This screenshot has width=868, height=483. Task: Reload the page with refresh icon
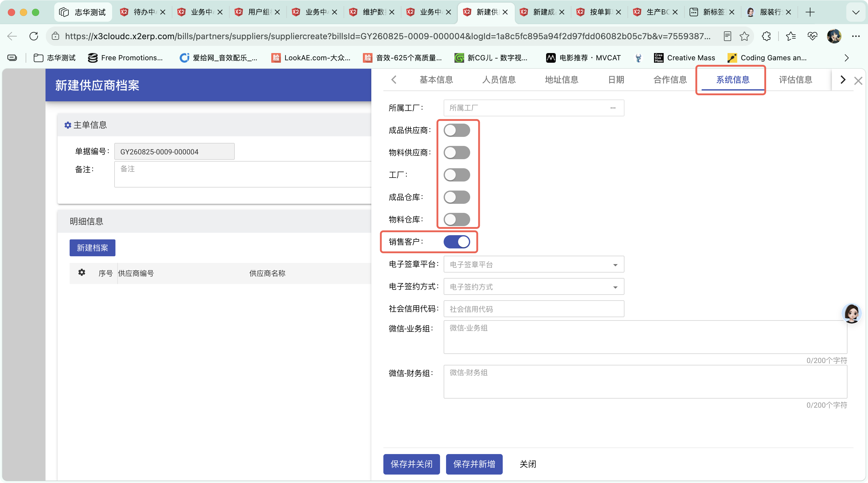[x=34, y=36]
